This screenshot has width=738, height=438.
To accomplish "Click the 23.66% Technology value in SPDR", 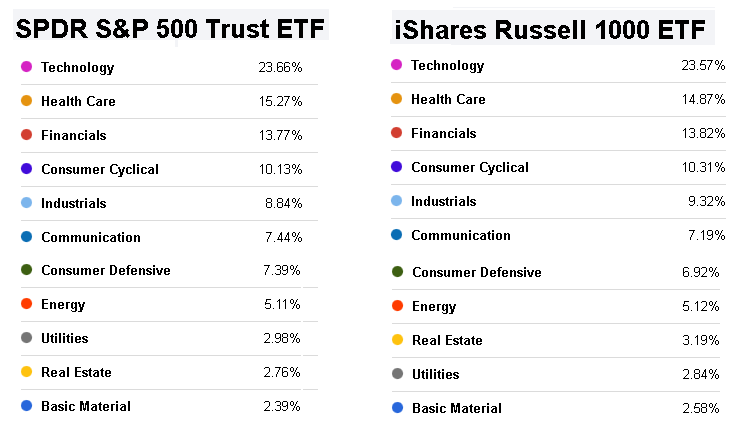I will pos(280,68).
